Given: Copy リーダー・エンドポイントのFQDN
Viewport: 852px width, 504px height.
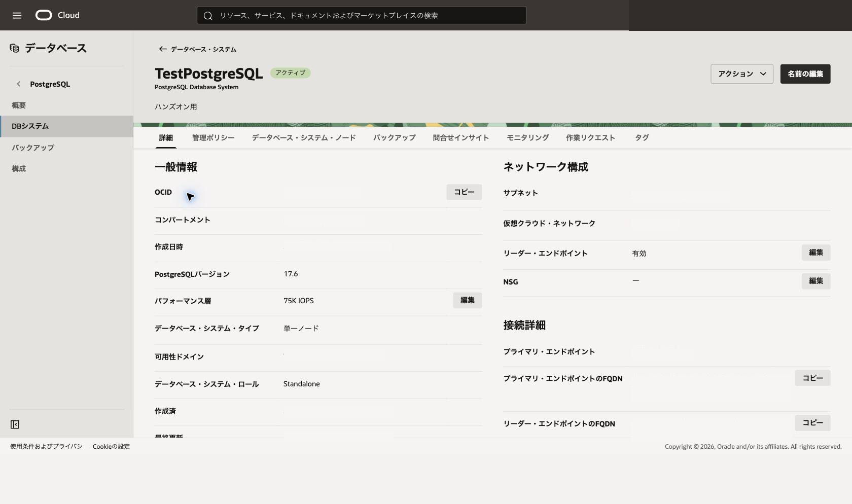Looking at the screenshot, I should pos(812,423).
